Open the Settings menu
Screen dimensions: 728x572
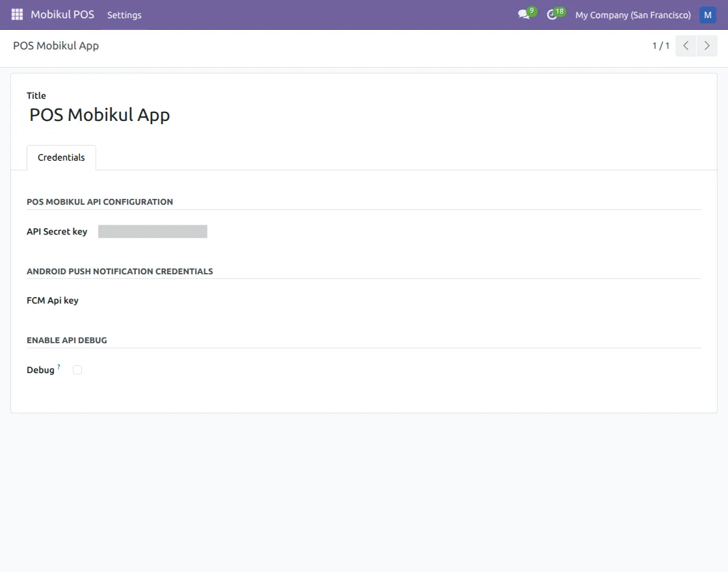pyautogui.click(x=124, y=15)
